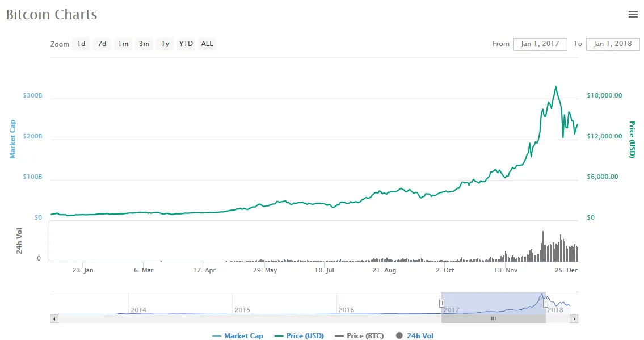
Task: Click the 2015 marker in navigator
Action: 242,310
